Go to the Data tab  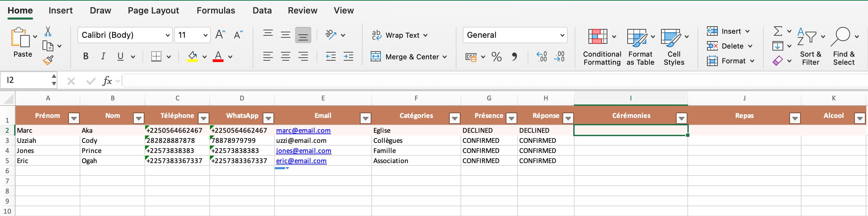tap(262, 10)
